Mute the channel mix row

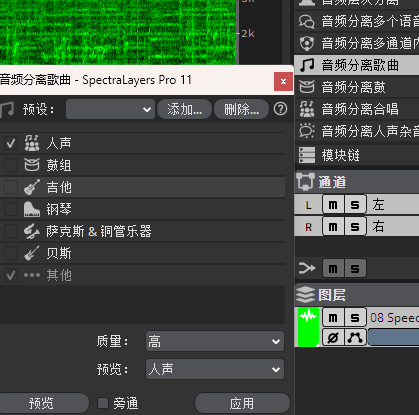pos(333,268)
